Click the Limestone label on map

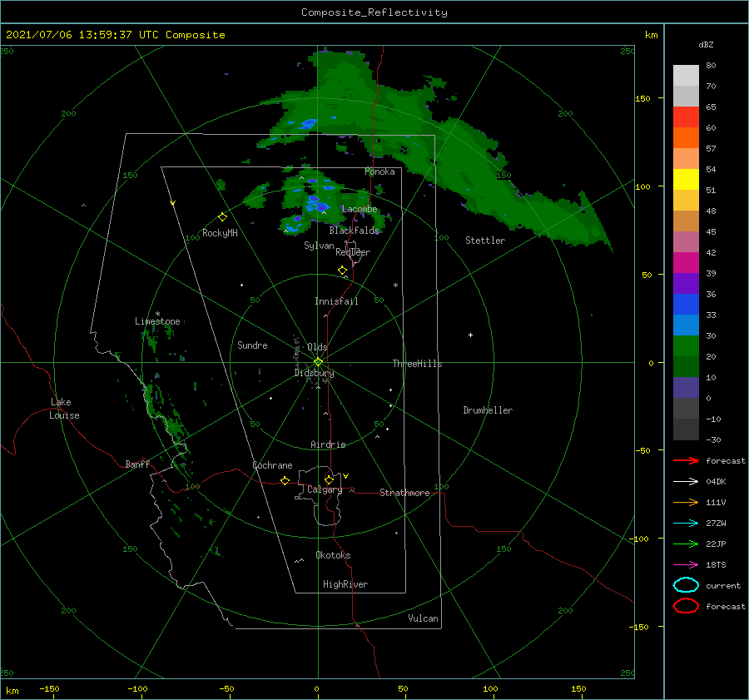157,321
